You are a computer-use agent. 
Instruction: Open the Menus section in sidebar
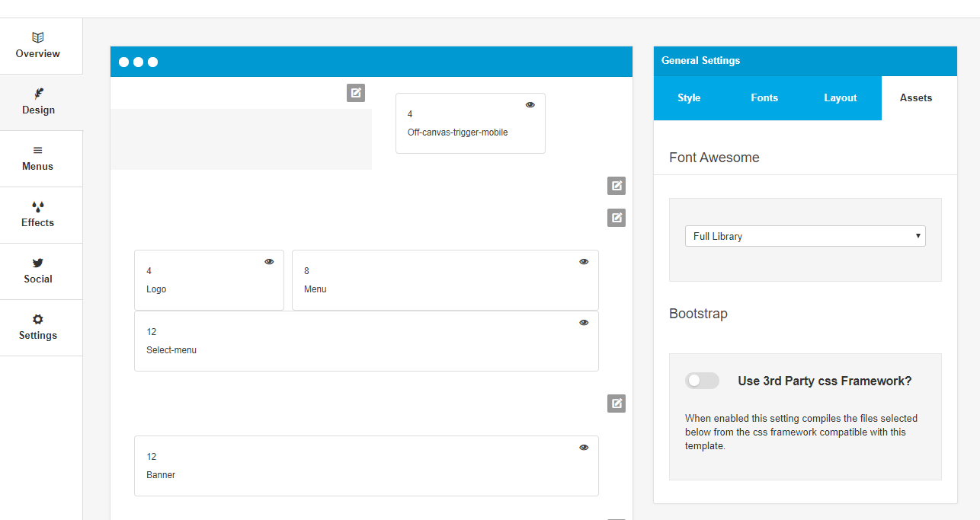41,159
